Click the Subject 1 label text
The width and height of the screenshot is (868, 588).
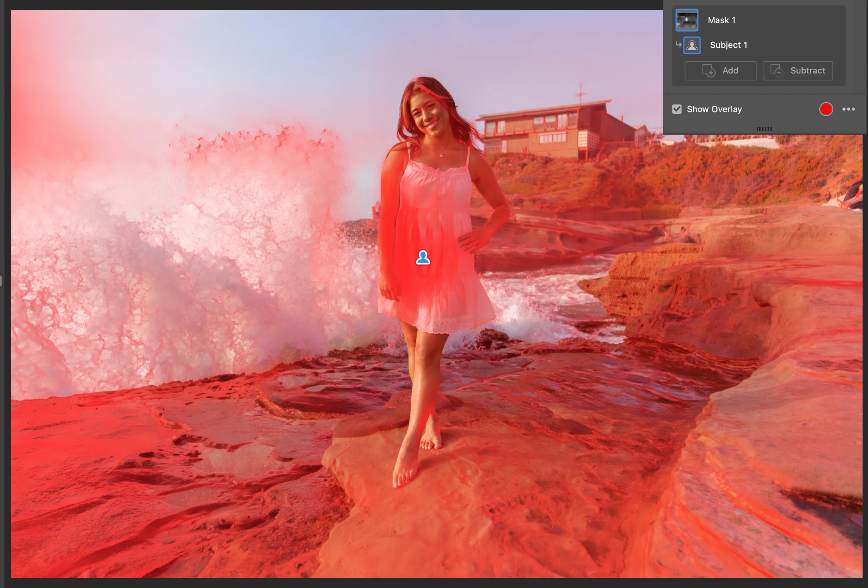tap(728, 45)
